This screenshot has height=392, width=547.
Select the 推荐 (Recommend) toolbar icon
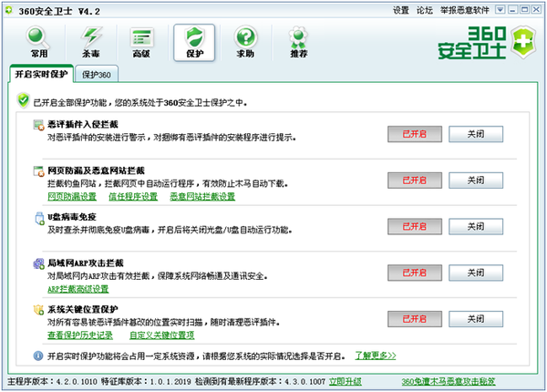(x=295, y=42)
